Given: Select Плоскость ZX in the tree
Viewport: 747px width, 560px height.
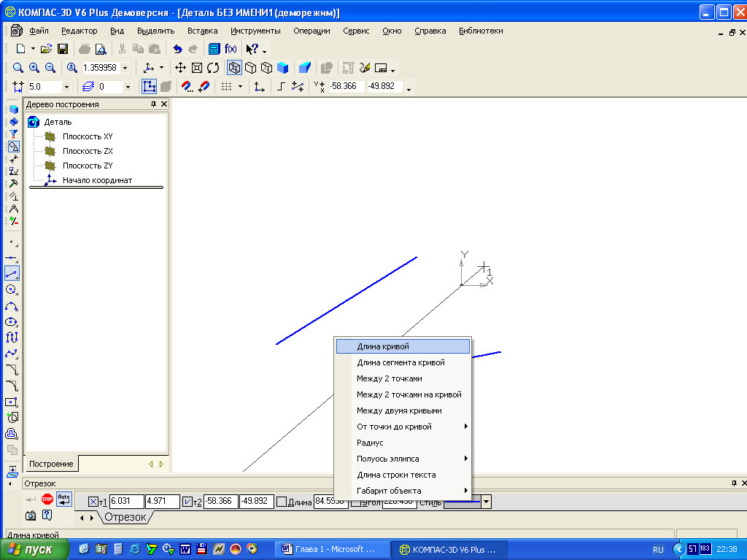Looking at the screenshot, I should (88, 151).
